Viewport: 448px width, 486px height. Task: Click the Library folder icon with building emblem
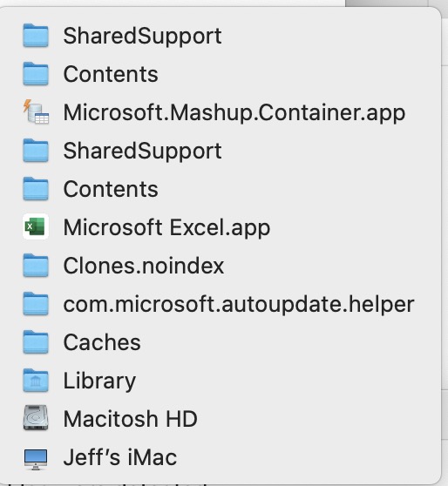(x=36, y=381)
